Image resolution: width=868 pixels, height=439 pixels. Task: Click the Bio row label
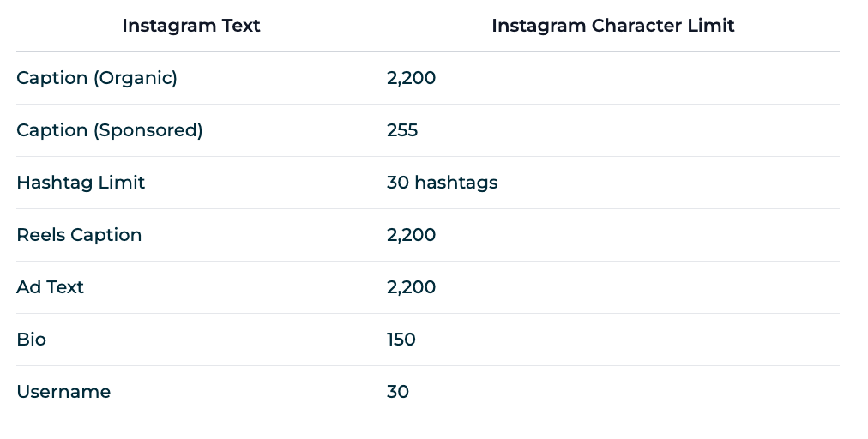(x=32, y=340)
